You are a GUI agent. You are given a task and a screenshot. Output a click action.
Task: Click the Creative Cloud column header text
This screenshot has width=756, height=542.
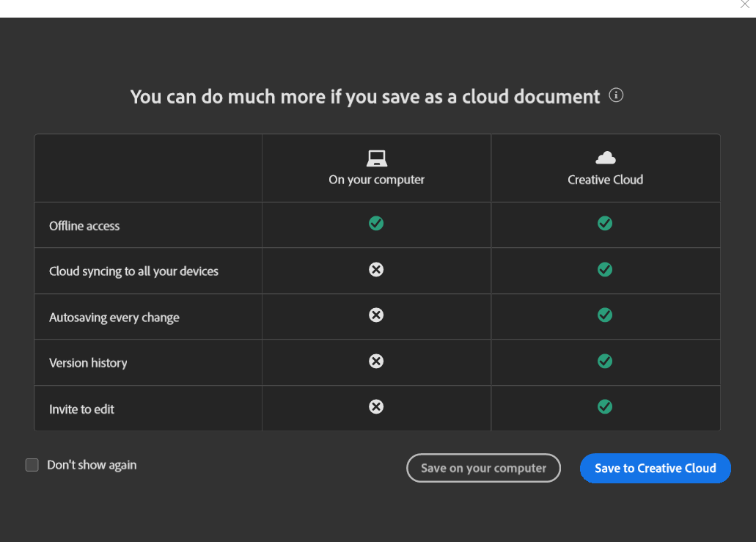(605, 180)
